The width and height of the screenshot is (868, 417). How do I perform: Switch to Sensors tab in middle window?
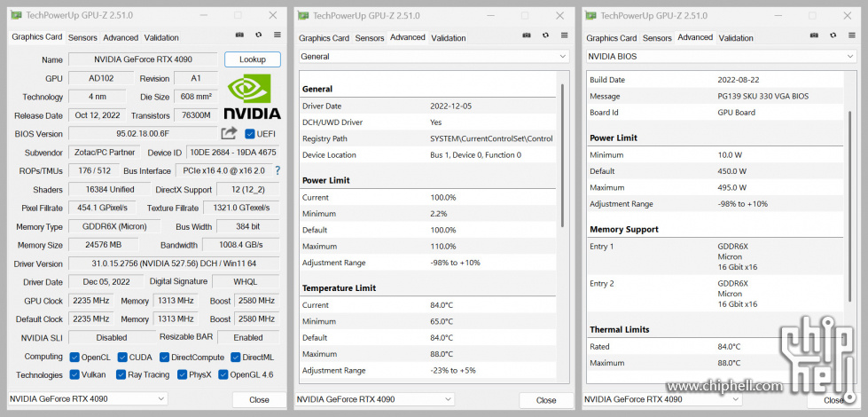369,38
